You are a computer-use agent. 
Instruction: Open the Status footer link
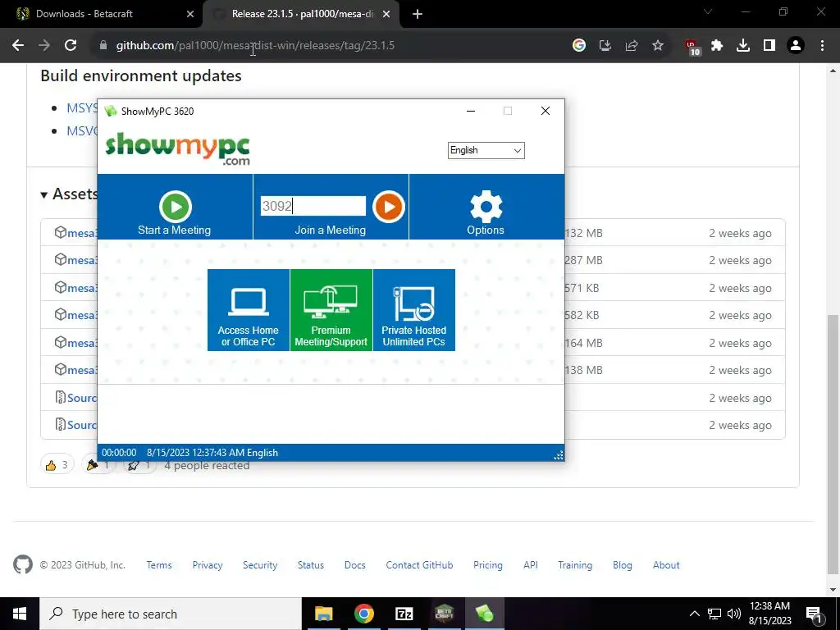tap(311, 565)
